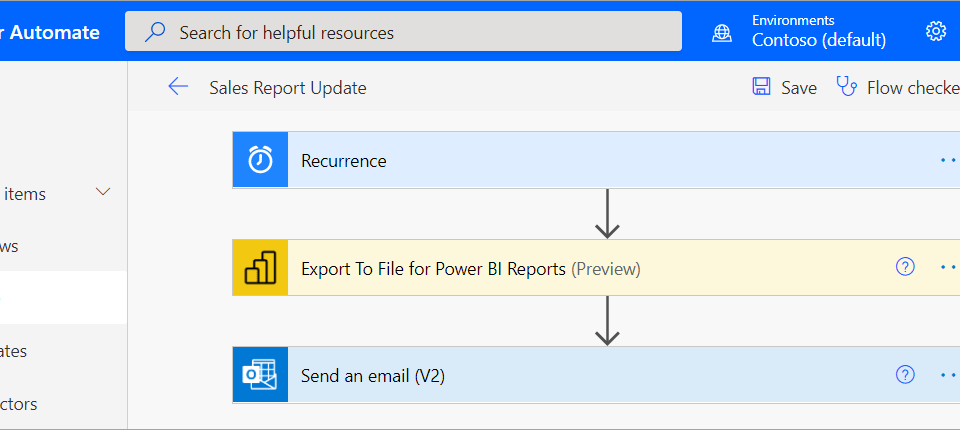This screenshot has width=960, height=430.
Task: Click arrow connector between Recurrence and Export
Action: click(x=607, y=213)
